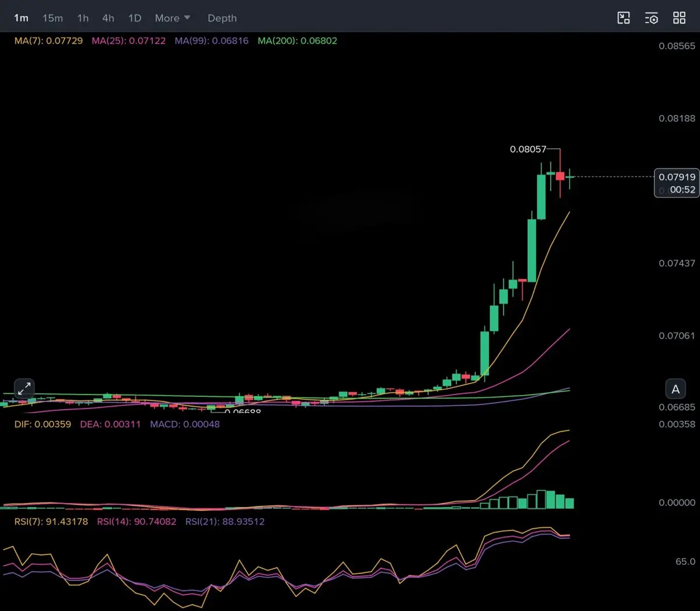Click the MA(7): 0.07729 indicator label

tap(48, 41)
